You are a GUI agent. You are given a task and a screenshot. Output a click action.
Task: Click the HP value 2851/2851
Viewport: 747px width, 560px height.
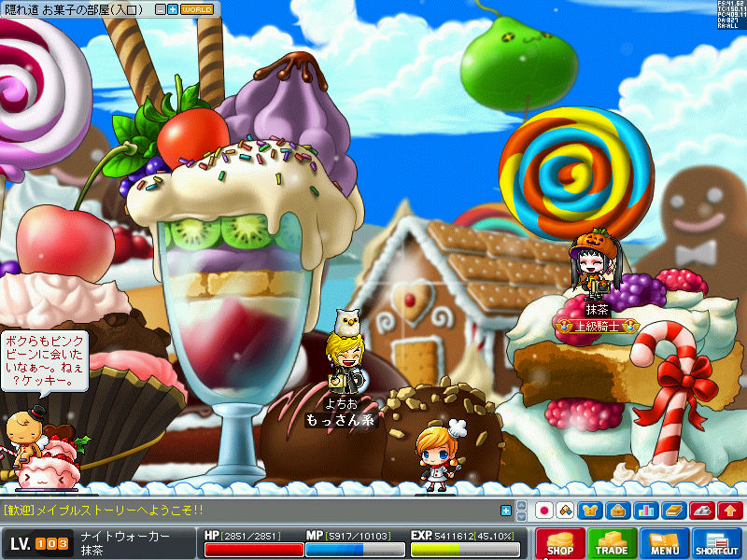click(252, 536)
